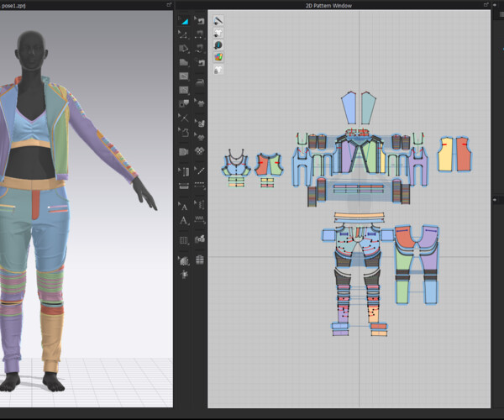The height and width of the screenshot is (420, 504).
Task: Pick the Internal Rectangle tool icon
Action: pos(184,76)
